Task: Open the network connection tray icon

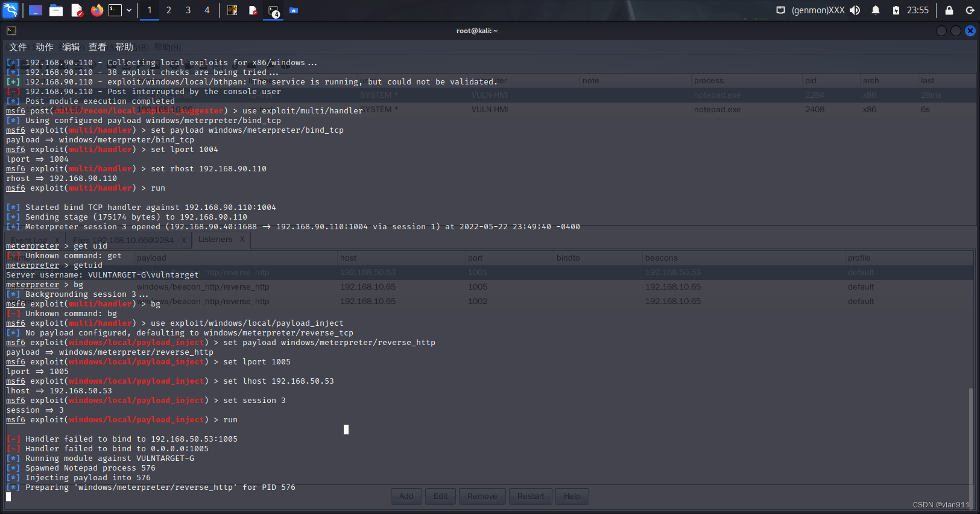Action: pyautogui.click(x=780, y=10)
